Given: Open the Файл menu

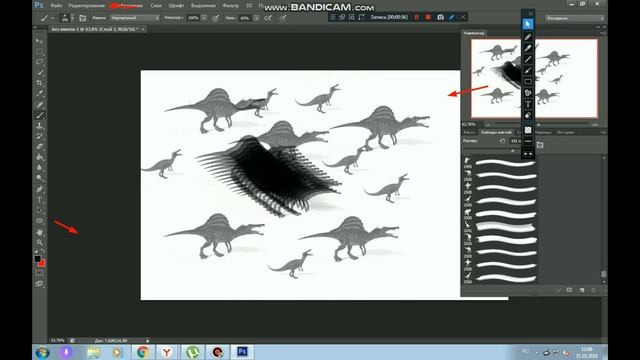Looking at the screenshot, I should tap(56, 6).
